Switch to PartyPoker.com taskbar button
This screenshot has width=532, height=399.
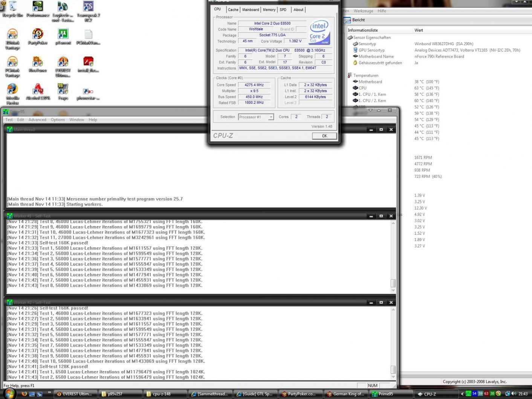click(x=300, y=394)
